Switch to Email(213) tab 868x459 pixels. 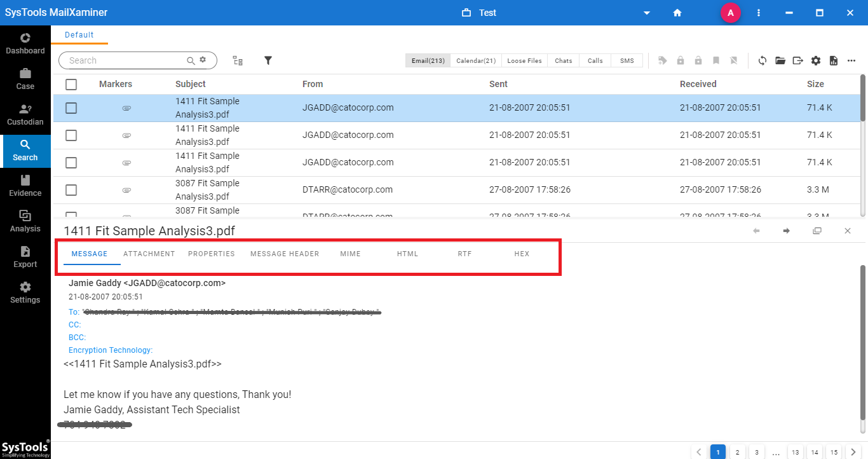428,60
